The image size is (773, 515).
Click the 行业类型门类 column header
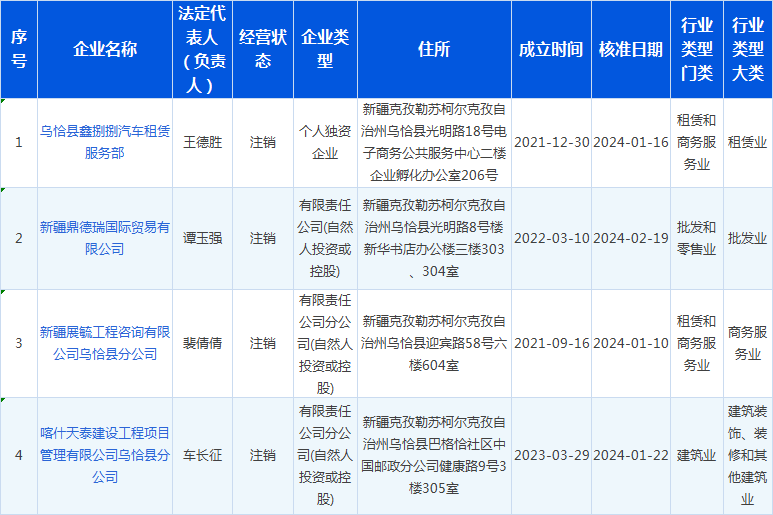tap(696, 49)
